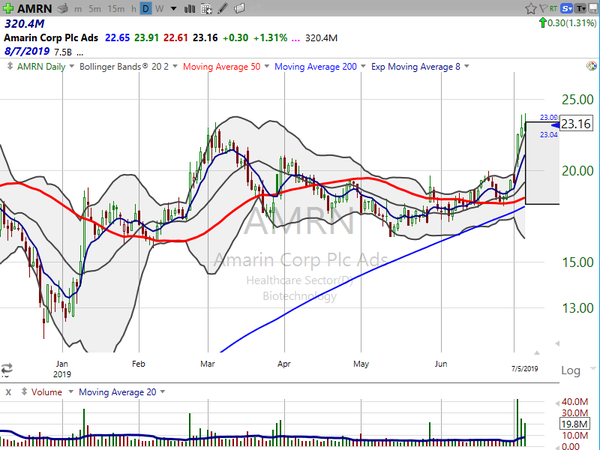Click the green up-arrow 0.30(1.31%) indicator
Viewport: 600px width, 450px height.
click(x=567, y=23)
